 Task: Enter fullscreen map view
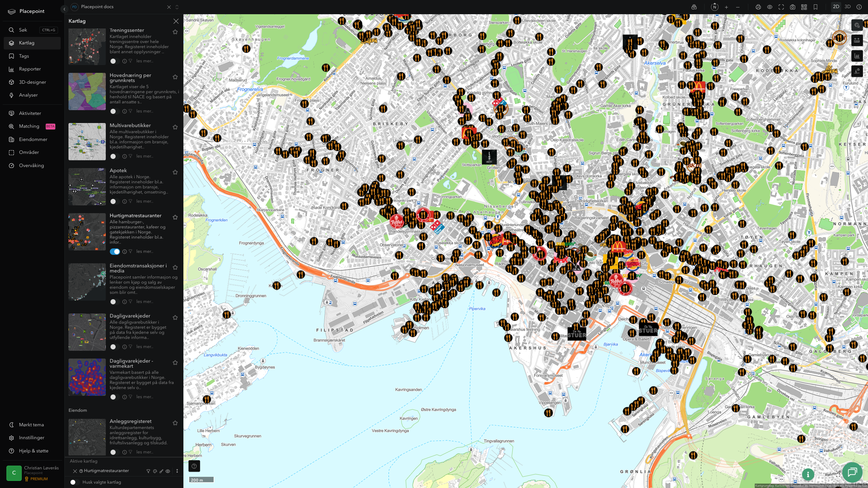[x=781, y=7]
